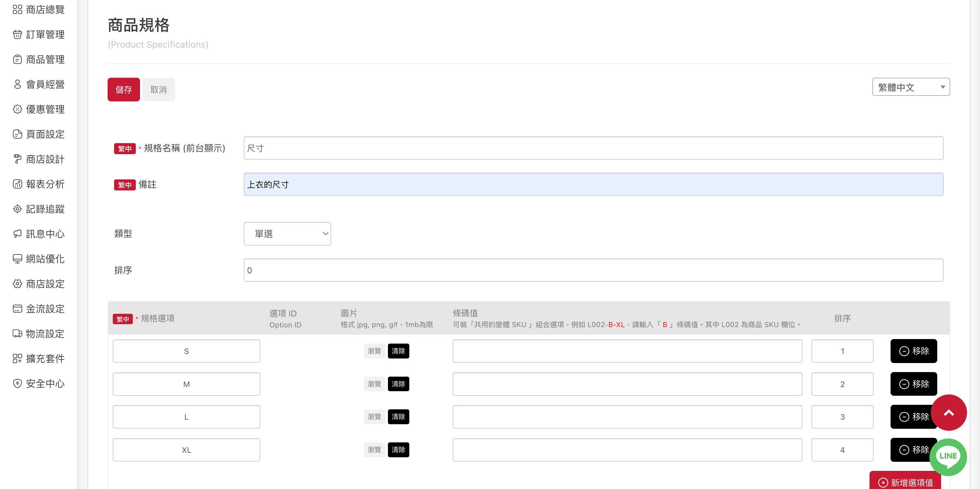Click 瀏覽 to browse image for L

tap(374, 417)
